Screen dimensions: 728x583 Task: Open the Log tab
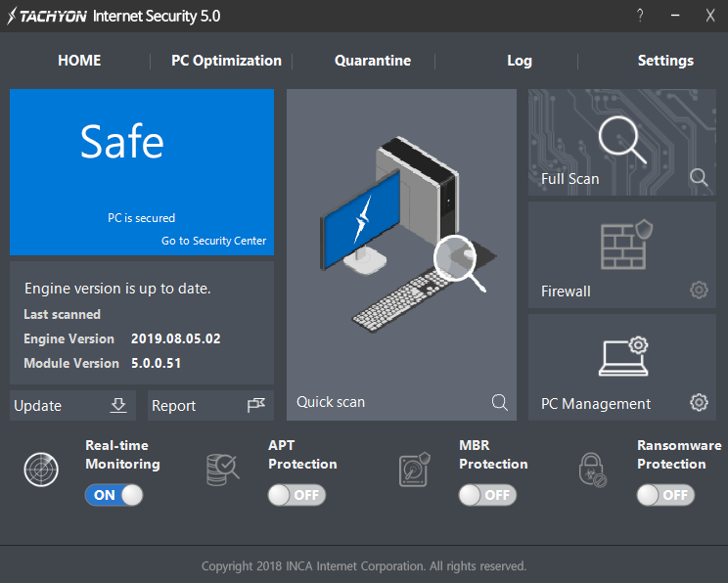(520, 61)
